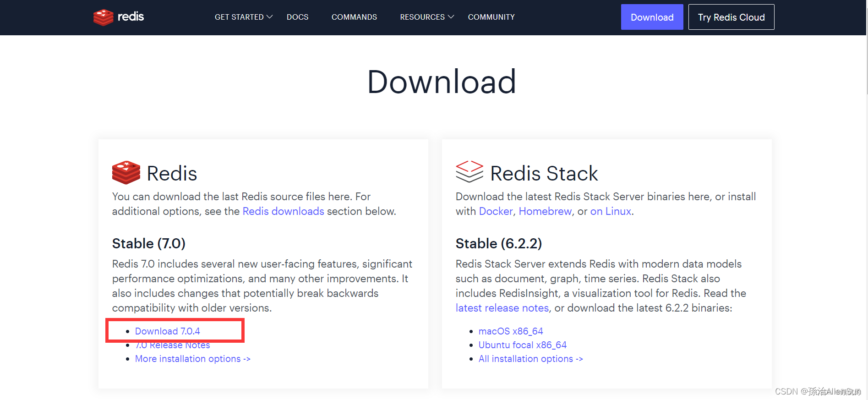Image resolution: width=868 pixels, height=400 pixels.
Task: Follow the on Linux link
Action: (x=611, y=211)
